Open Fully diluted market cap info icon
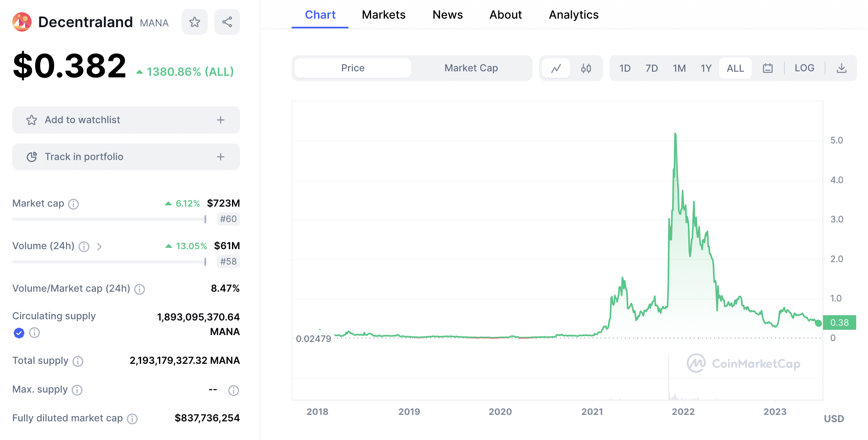This screenshot has width=868, height=440. point(132,419)
